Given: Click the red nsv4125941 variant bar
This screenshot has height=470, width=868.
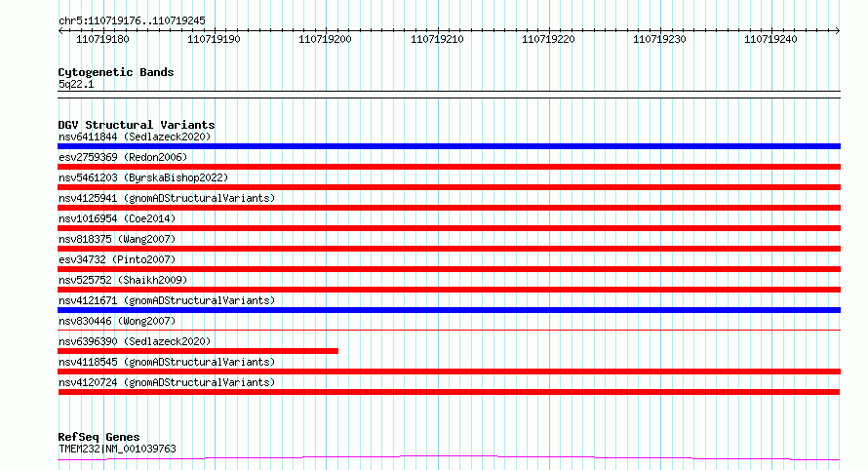Looking at the screenshot, I should point(449,208).
